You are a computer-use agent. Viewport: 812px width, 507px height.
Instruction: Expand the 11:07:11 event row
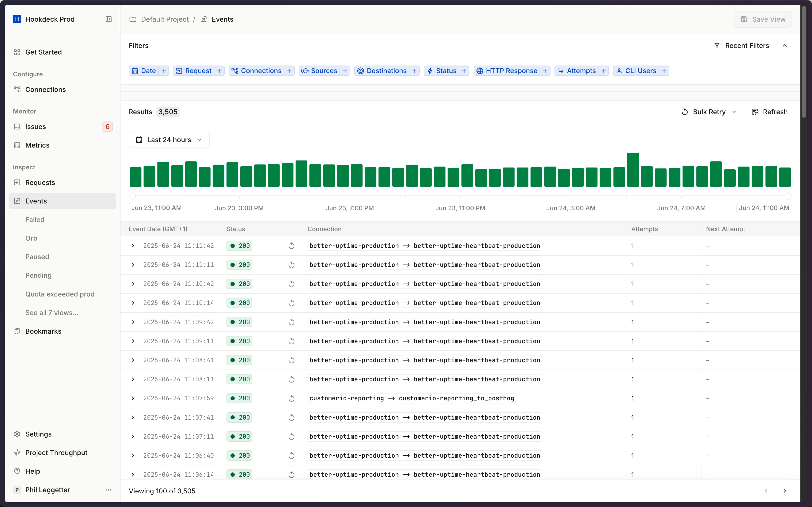coord(133,437)
